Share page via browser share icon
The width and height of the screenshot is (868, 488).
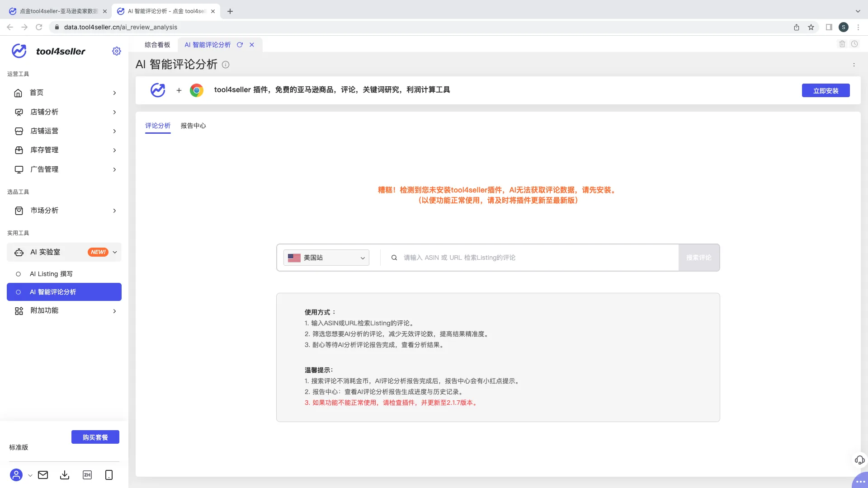797,27
